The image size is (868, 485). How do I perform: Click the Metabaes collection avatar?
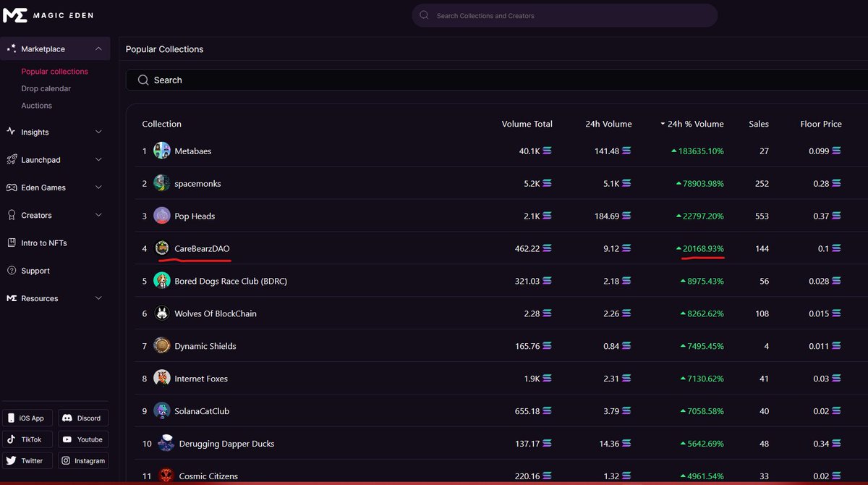click(162, 151)
